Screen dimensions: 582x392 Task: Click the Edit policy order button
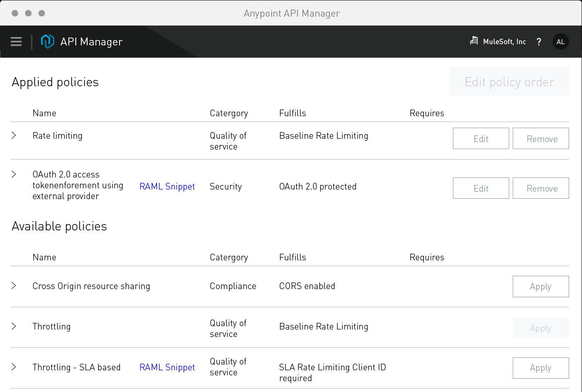509,82
